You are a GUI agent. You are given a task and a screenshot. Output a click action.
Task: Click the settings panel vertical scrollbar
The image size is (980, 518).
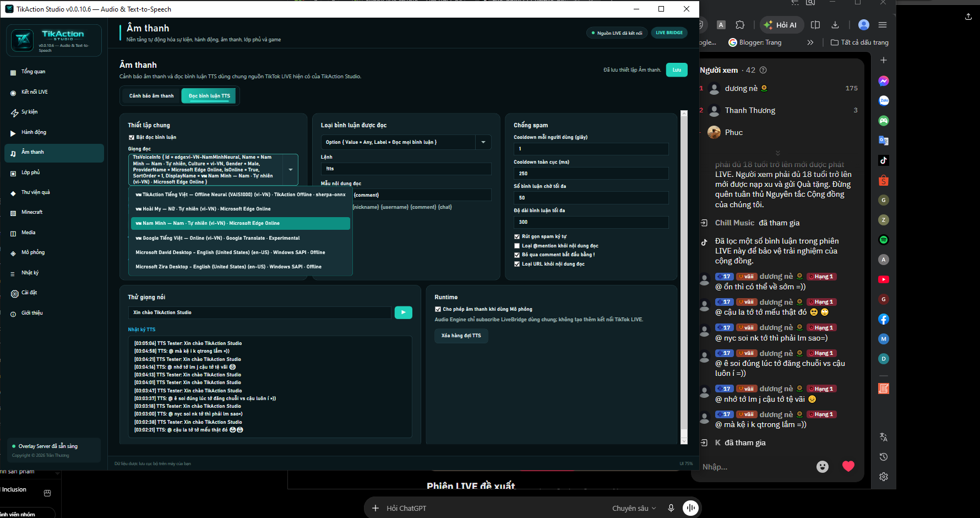point(684,277)
